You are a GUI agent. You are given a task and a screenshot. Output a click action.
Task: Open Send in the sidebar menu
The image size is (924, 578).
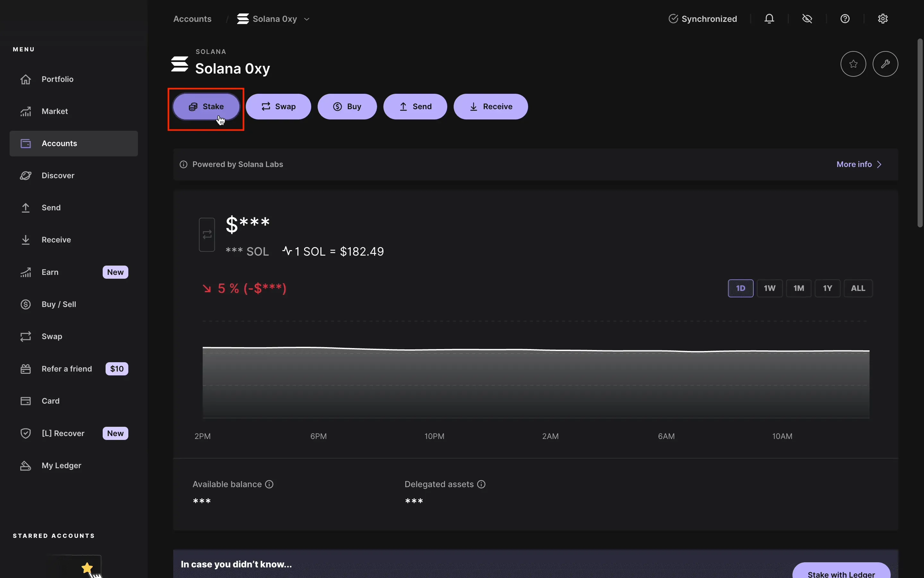point(74,207)
